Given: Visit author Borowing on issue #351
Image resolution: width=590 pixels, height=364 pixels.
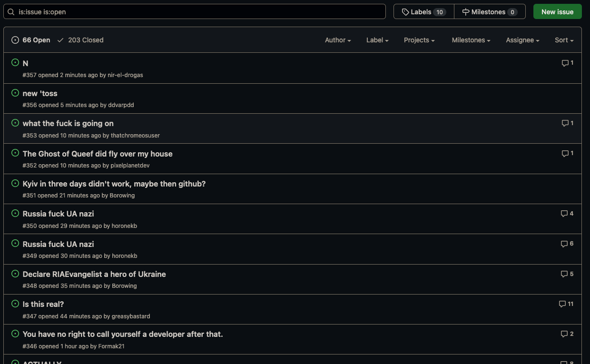Looking at the screenshot, I should [x=122, y=195].
